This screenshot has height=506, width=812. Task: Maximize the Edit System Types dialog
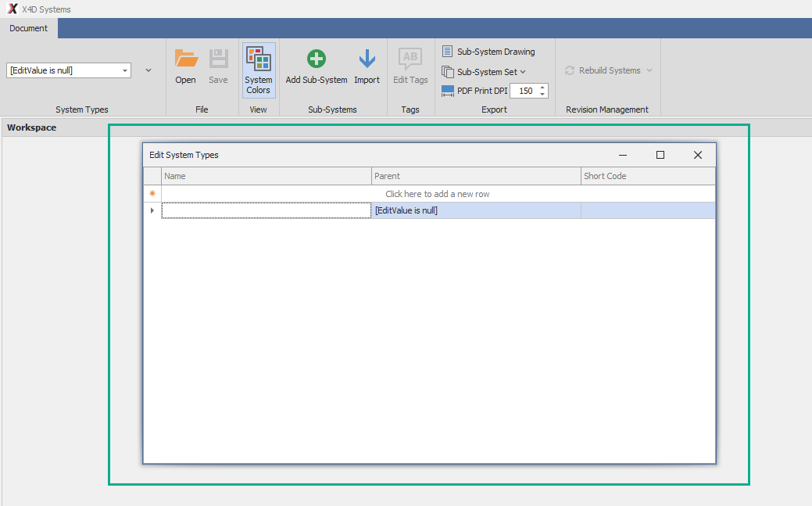[660, 155]
